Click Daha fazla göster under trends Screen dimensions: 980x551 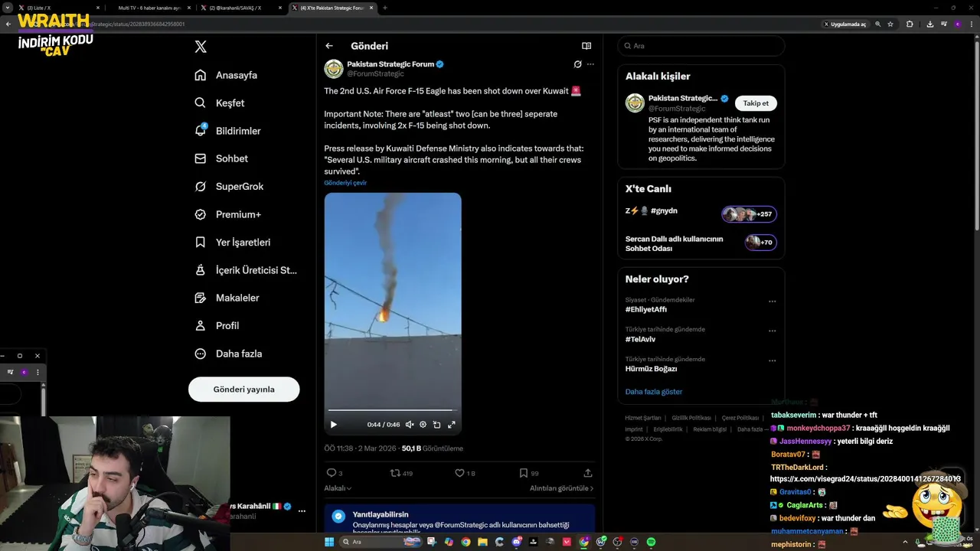coord(653,392)
